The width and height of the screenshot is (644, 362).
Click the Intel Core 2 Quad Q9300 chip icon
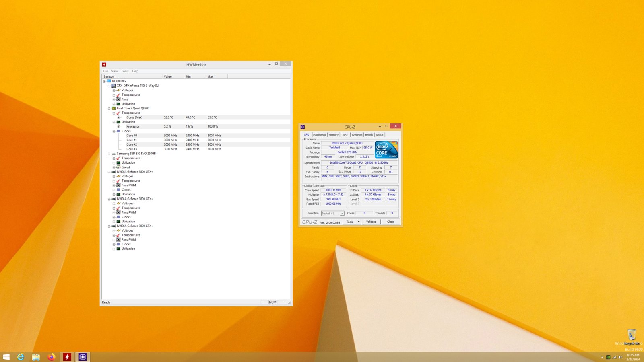(x=114, y=108)
